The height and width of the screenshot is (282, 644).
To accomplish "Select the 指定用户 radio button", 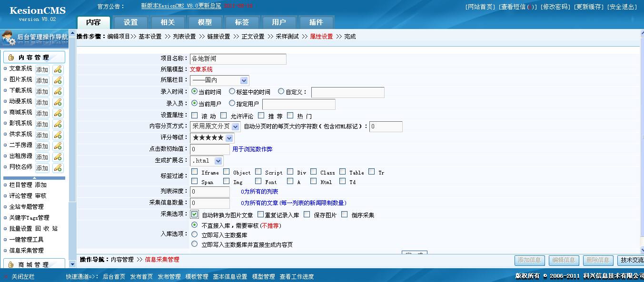I will click(x=232, y=103).
